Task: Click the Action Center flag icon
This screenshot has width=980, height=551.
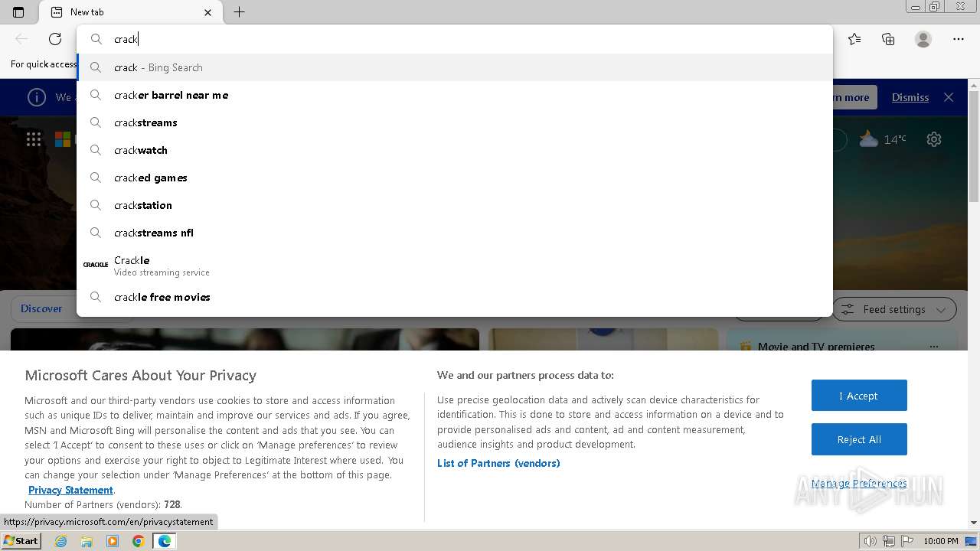Action: pos(906,541)
